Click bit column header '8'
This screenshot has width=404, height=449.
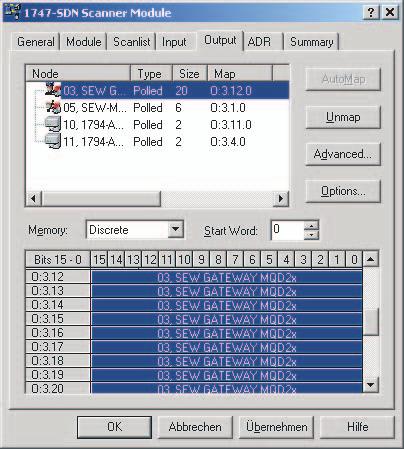click(x=218, y=259)
